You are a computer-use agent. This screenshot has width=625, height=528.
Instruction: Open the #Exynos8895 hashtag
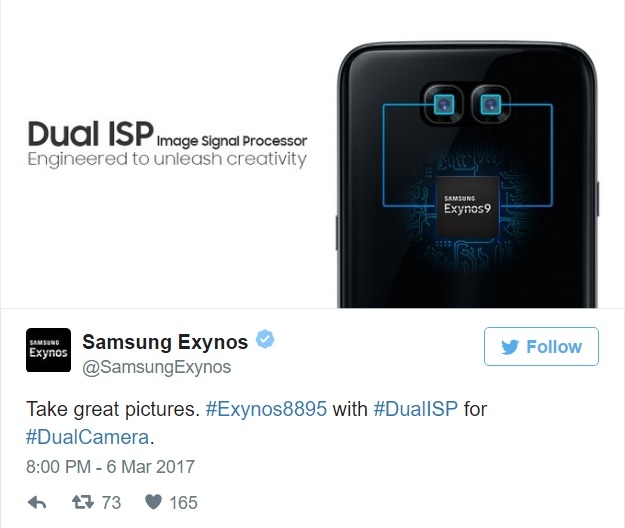click(266, 409)
